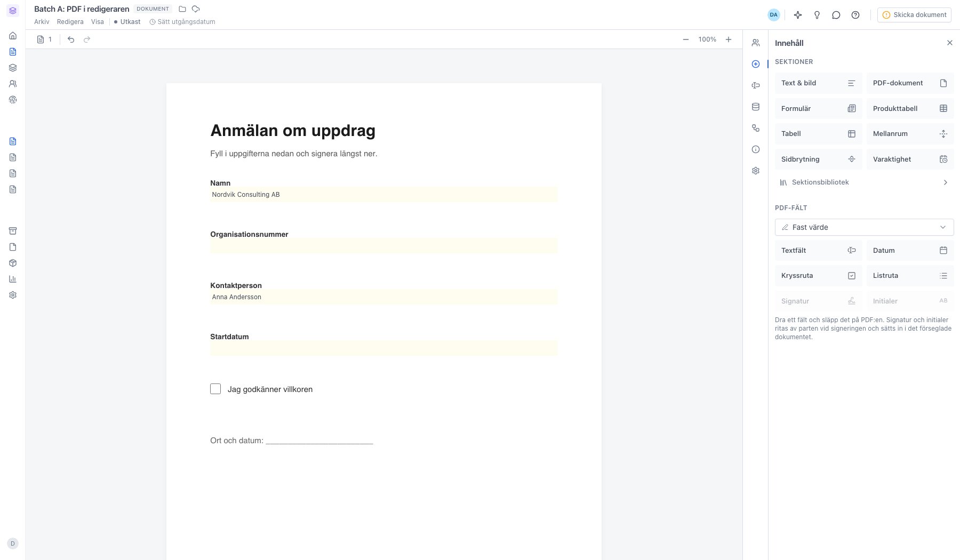Open the Arkiv menu
The width and height of the screenshot is (960, 560).
(x=42, y=22)
